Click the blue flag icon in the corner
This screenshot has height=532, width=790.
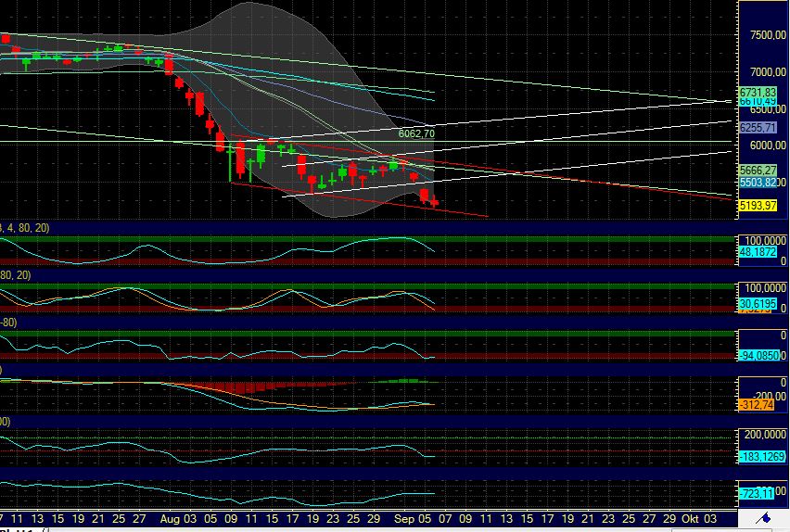[x=768, y=516]
